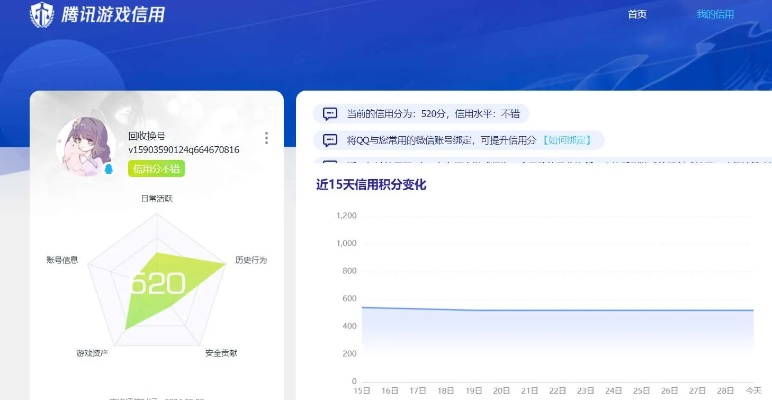Open the 我的信用 tab
772x400 pixels.
(x=715, y=14)
